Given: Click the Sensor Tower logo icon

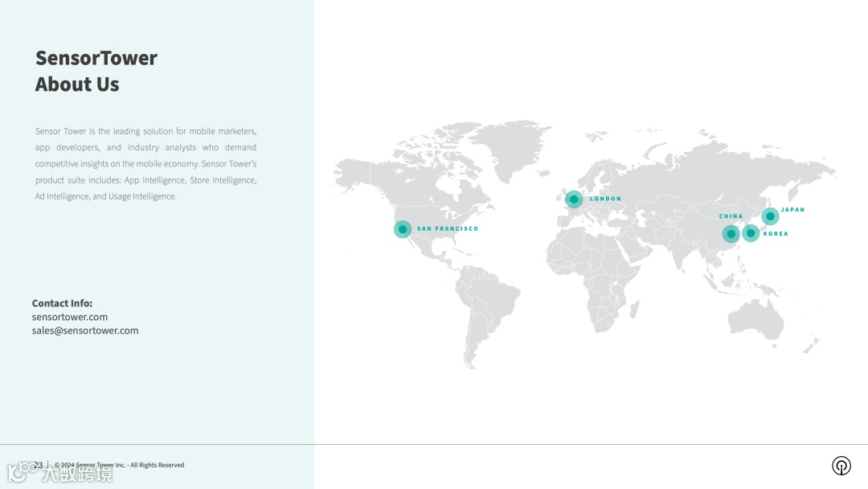Looking at the screenshot, I should pyautogui.click(x=841, y=465).
